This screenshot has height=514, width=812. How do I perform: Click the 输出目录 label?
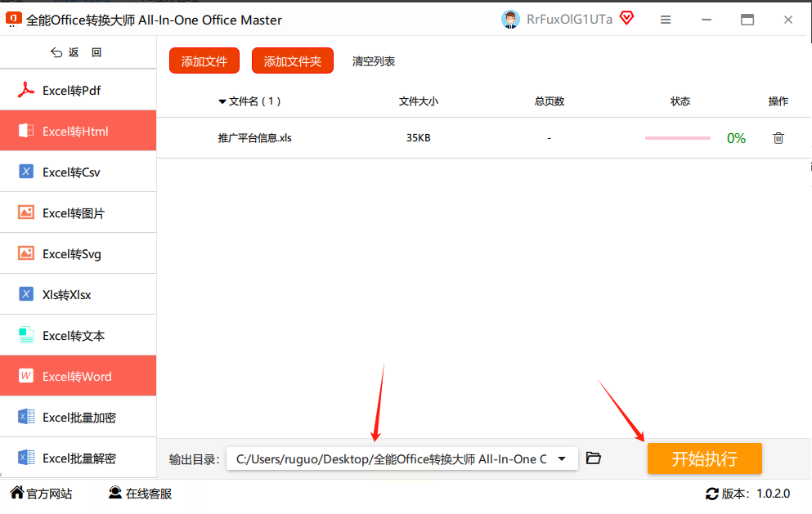click(x=194, y=459)
